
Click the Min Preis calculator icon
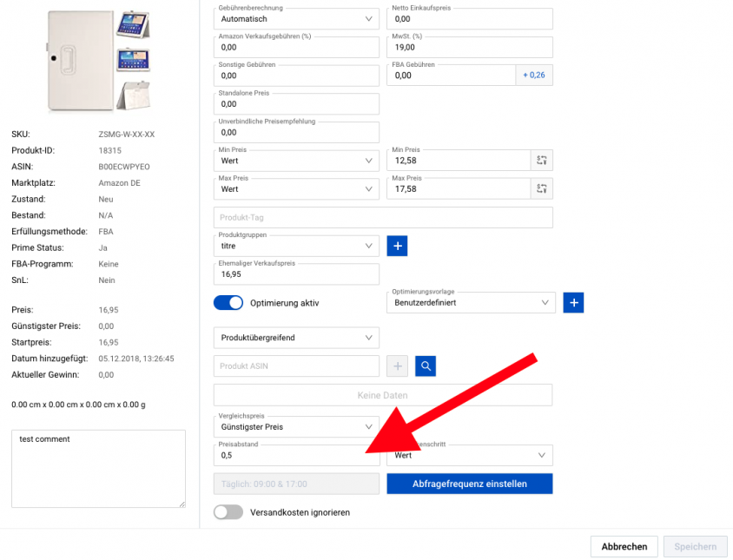point(542,161)
